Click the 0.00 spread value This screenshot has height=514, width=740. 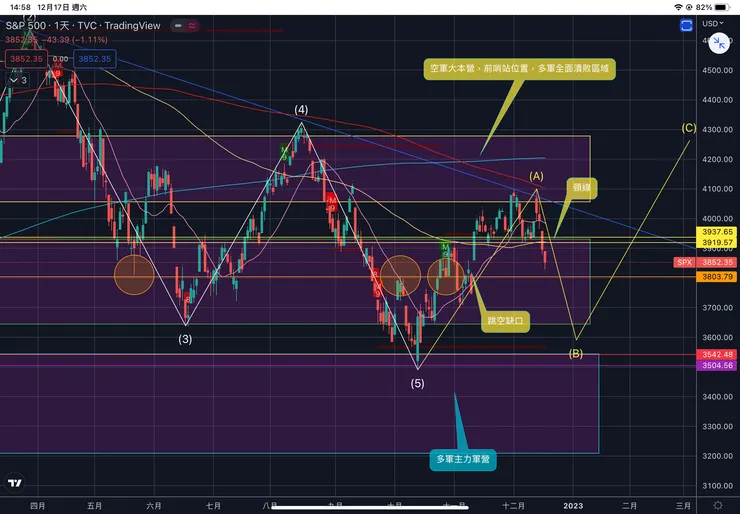click(x=60, y=59)
